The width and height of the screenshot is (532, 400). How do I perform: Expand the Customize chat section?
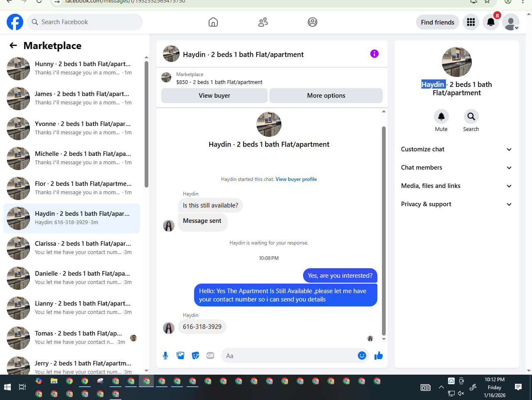point(456,149)
